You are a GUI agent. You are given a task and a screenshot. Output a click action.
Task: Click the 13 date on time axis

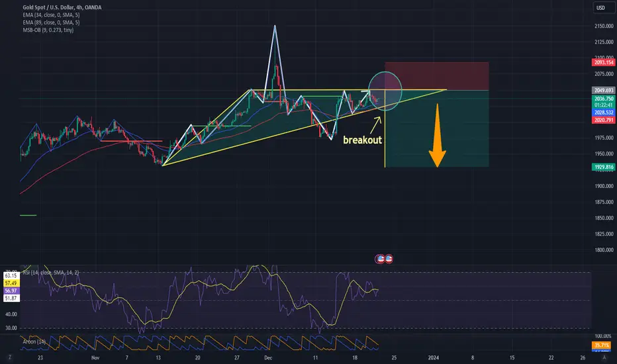[x=158, y=357]
